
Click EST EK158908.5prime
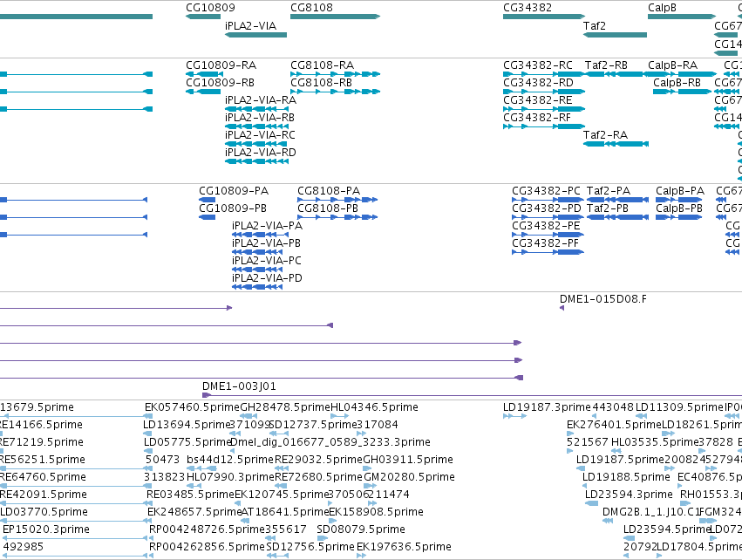pyautogui.click(x=376, y=512)
